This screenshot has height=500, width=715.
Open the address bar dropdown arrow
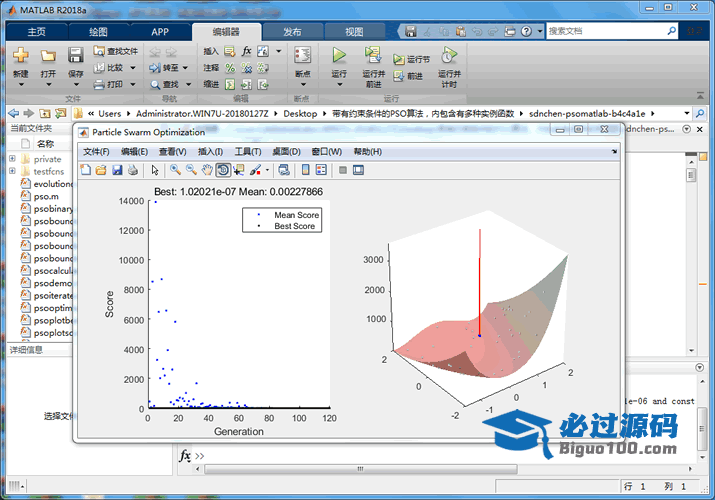[x=687, y=113]
